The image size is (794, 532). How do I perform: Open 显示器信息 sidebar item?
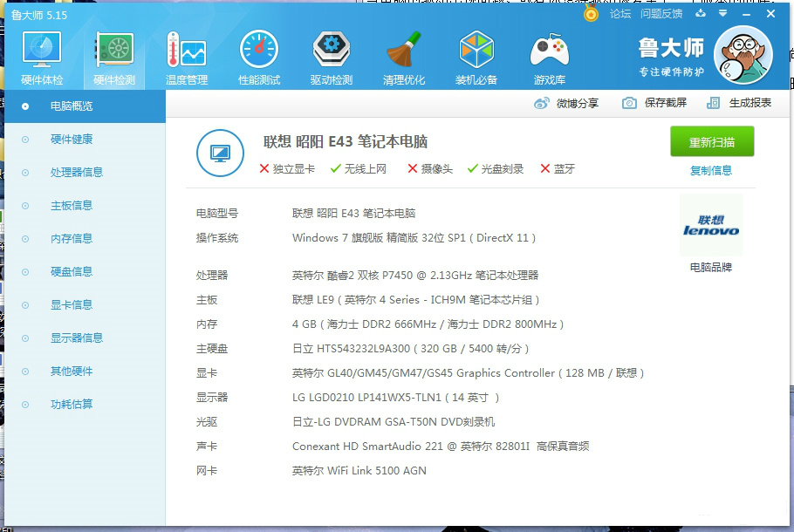[86, 338]
